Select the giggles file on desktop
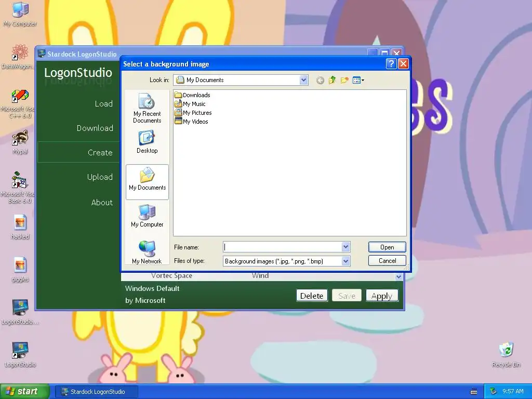 tap(20, 270)
